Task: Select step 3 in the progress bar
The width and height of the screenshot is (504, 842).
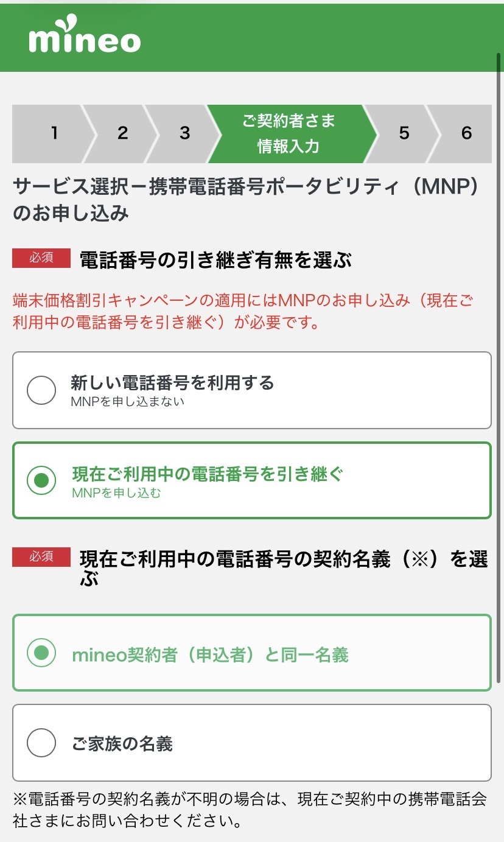Action: (184, 133)
